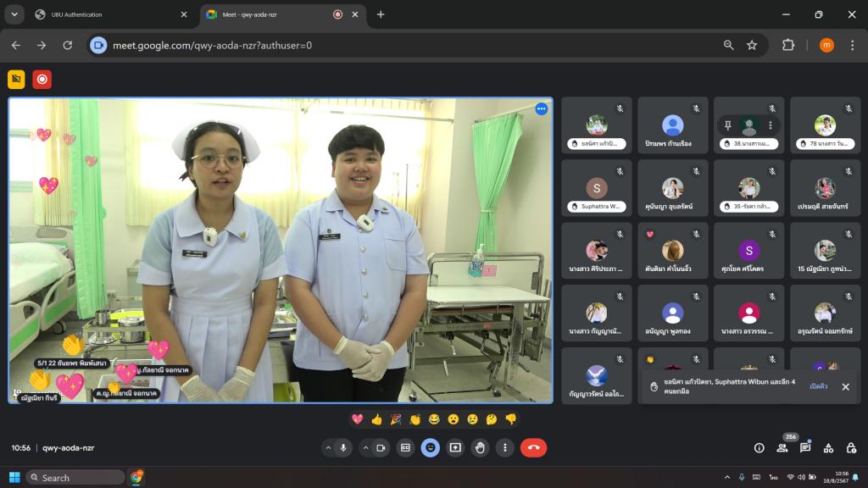Click the Present screen icon
868x488 pixels.
(x=455, y=447)
